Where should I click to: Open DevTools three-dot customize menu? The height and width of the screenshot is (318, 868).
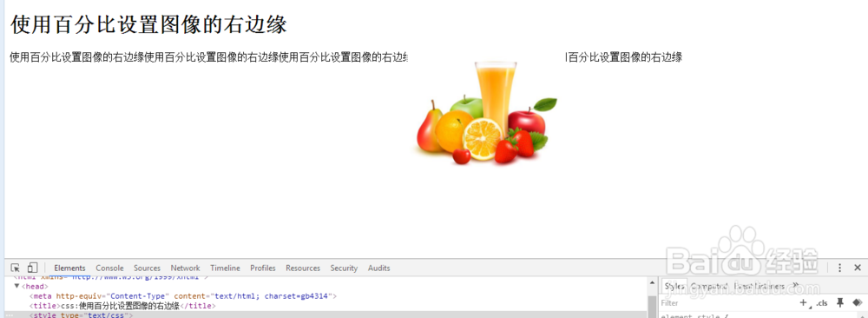(x=839, y=268)
